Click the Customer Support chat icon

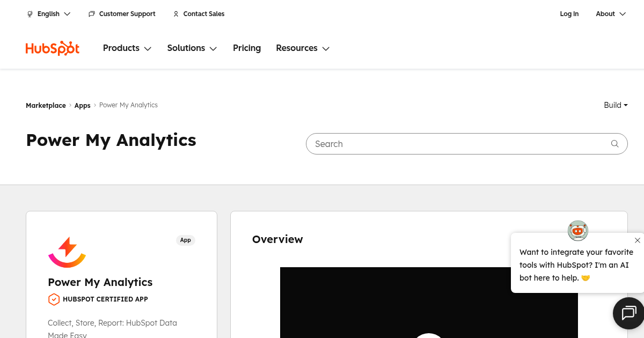[92, 14]
